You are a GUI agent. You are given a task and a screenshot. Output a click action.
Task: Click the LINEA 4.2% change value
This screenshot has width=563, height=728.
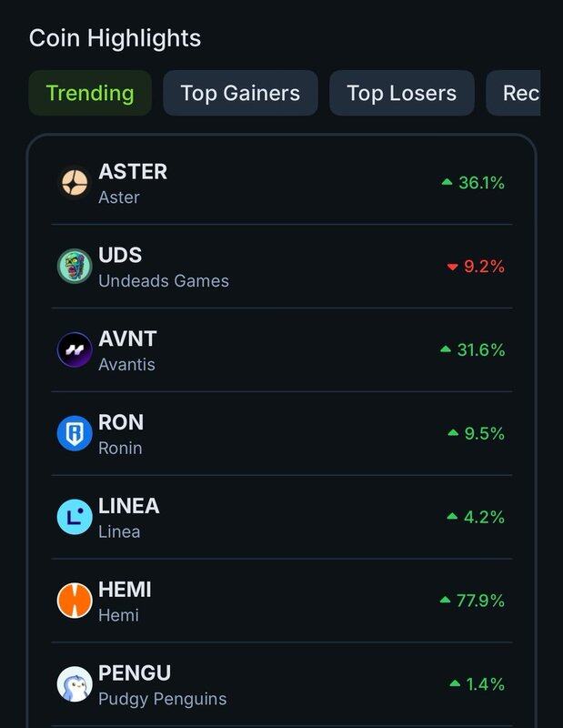[x=484, y=517]
